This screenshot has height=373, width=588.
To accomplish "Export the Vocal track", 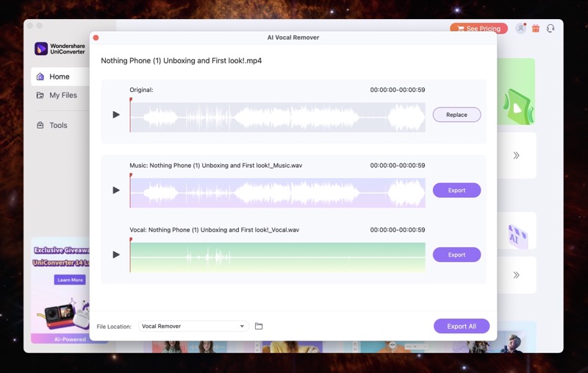I will pos(456,255).
